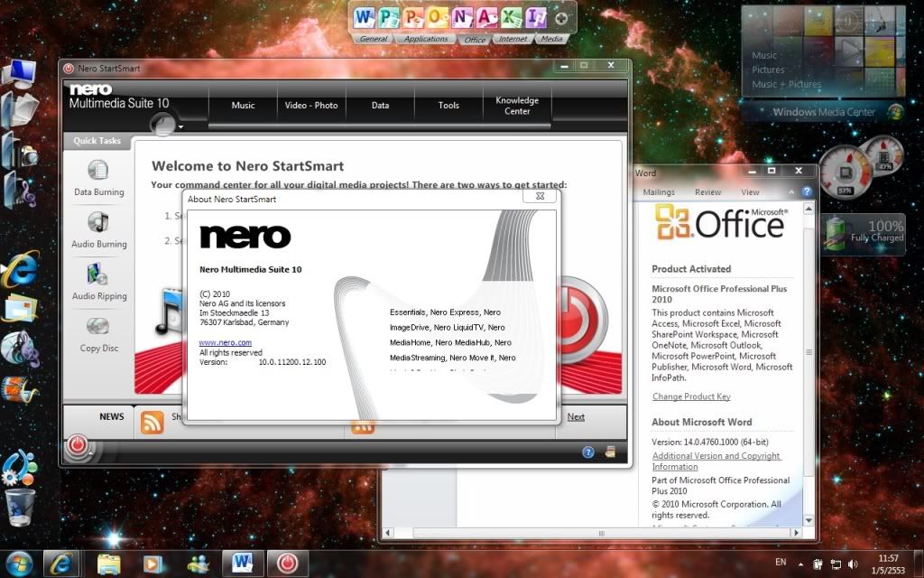
Task: Select the Quick Tasks panel tab
Action: point(97,140)
